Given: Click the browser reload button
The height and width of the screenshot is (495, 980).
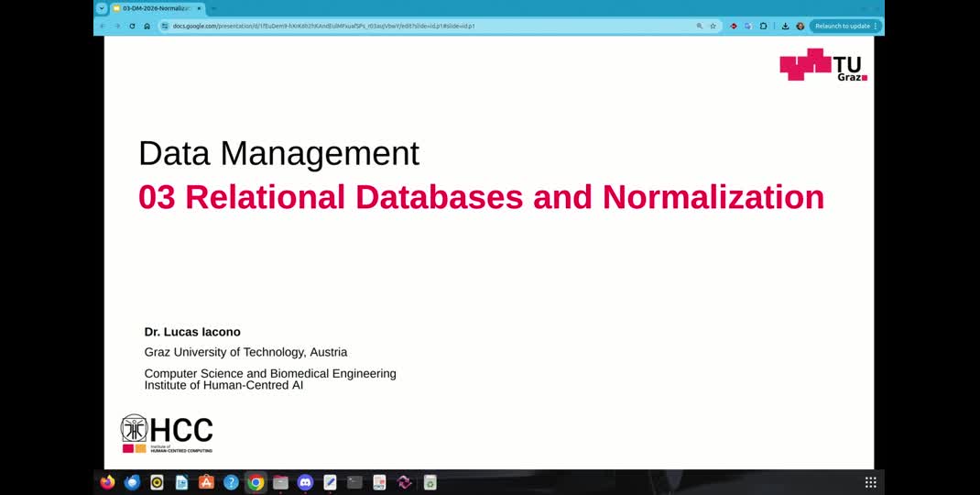Looking at the screenshot, I should point(132,27).
